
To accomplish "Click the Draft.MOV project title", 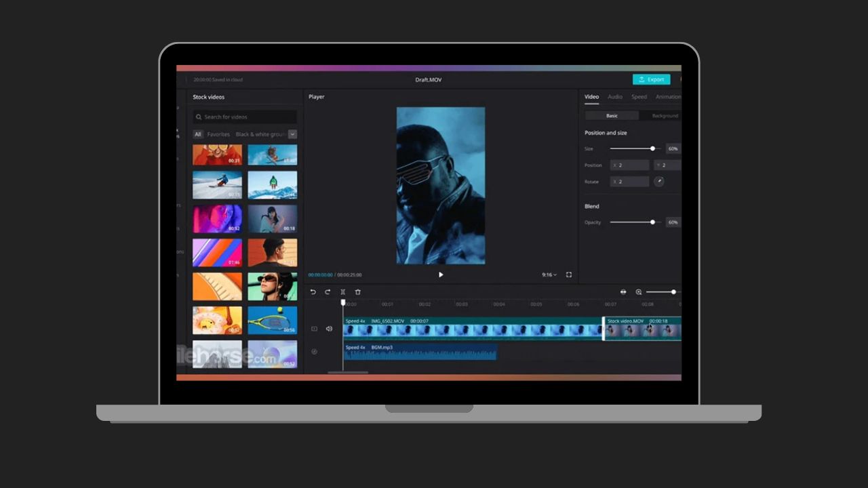I will (x=429, y=80).
